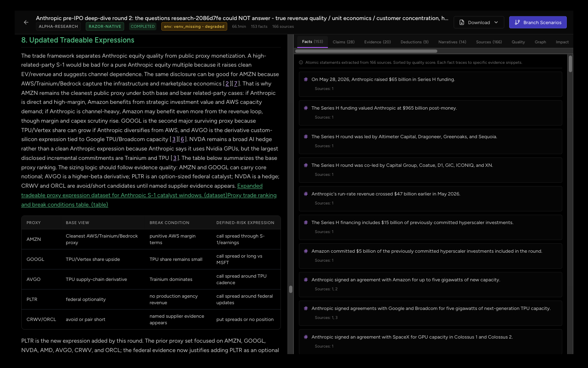
Task: Click the Facts panel vertical scrollbar thumb
Action: point(570,64)
